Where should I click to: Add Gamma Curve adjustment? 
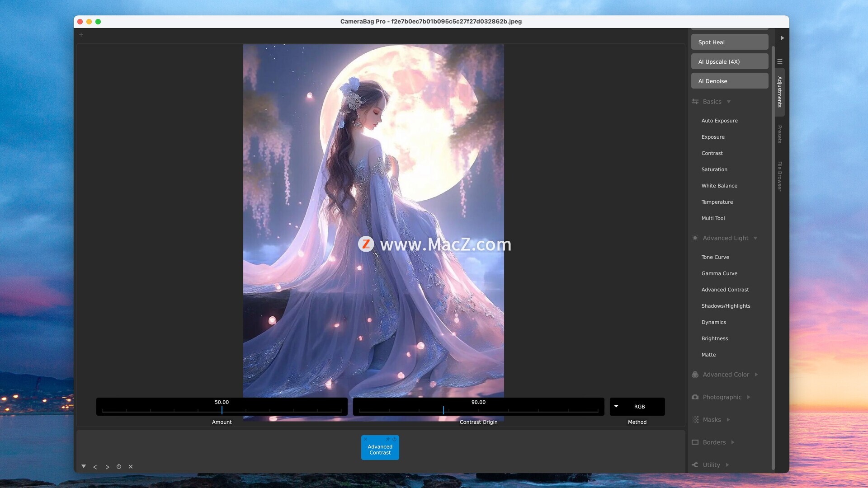(719, 273)
